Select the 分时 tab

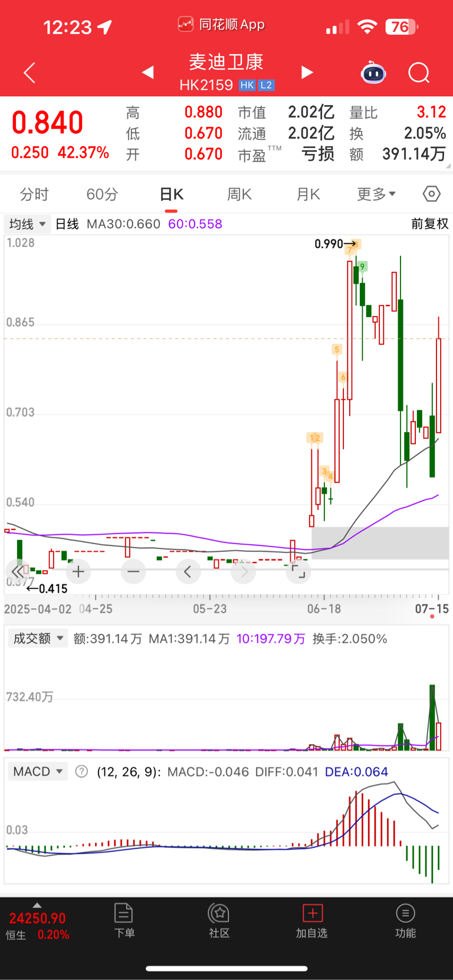34,194
